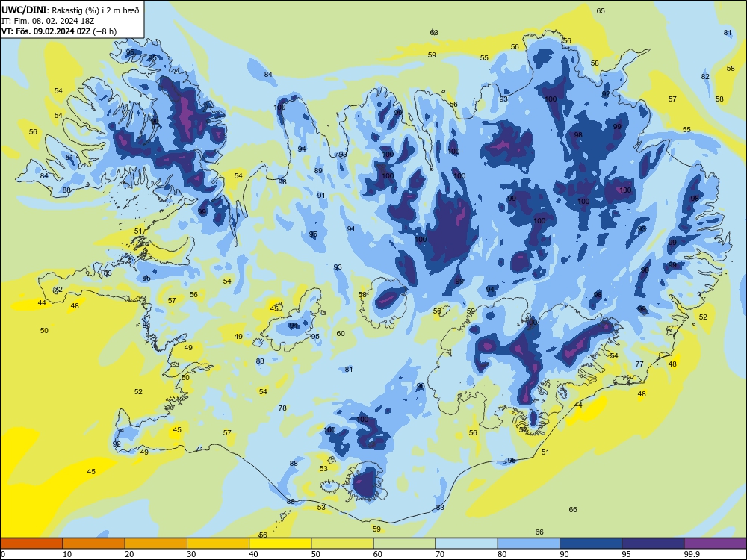The image size is (747, 560).
Task: Click the 95–99.9 indigo legend swatch
Action: 653,544
